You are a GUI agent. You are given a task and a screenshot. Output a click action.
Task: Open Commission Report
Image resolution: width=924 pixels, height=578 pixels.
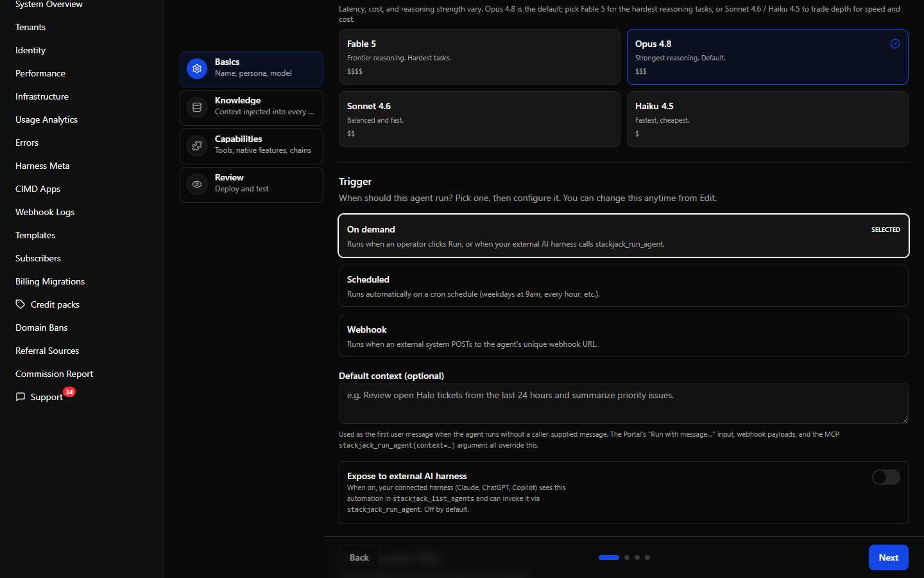pos(54,374)
